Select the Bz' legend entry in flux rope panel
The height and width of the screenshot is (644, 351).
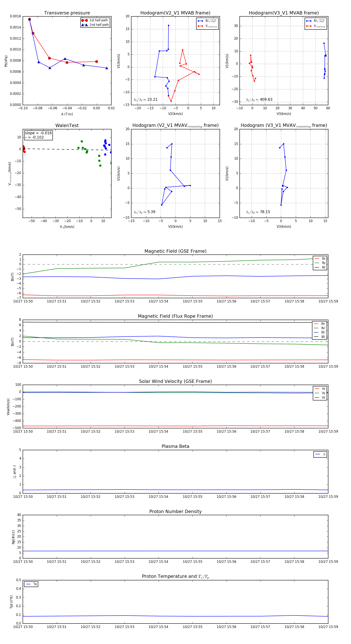pyautogui.click(x=320, y=332)
